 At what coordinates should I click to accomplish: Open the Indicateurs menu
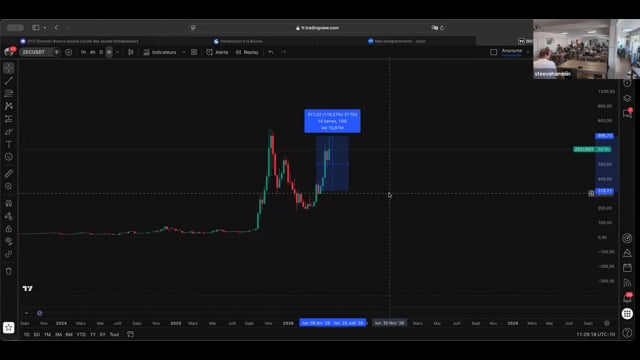pos(160,52)
